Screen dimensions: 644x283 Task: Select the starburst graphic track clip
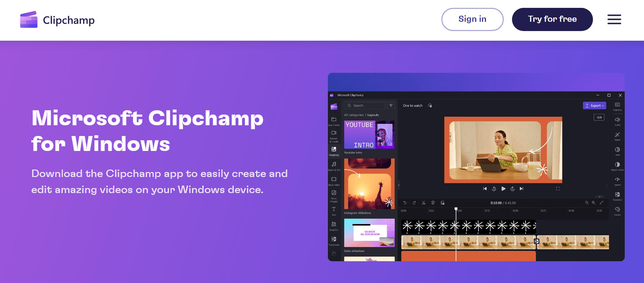469,226
